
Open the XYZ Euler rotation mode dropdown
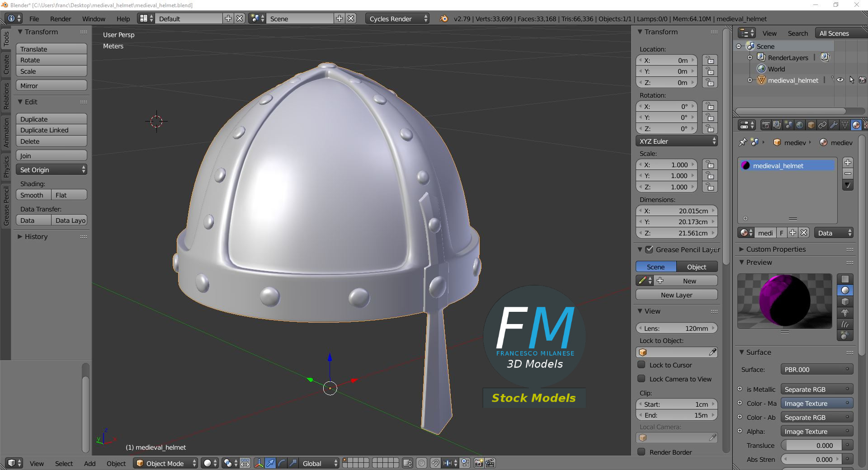[x=677, y=141]
